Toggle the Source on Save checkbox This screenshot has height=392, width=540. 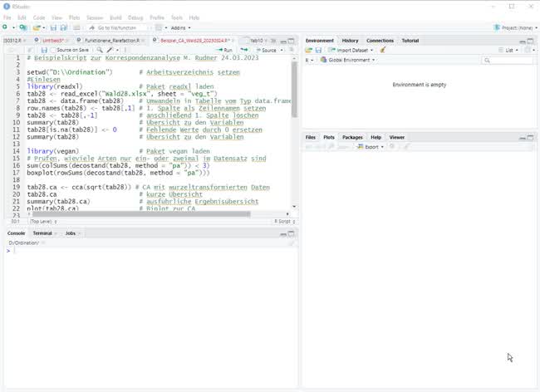click(53, 51)
